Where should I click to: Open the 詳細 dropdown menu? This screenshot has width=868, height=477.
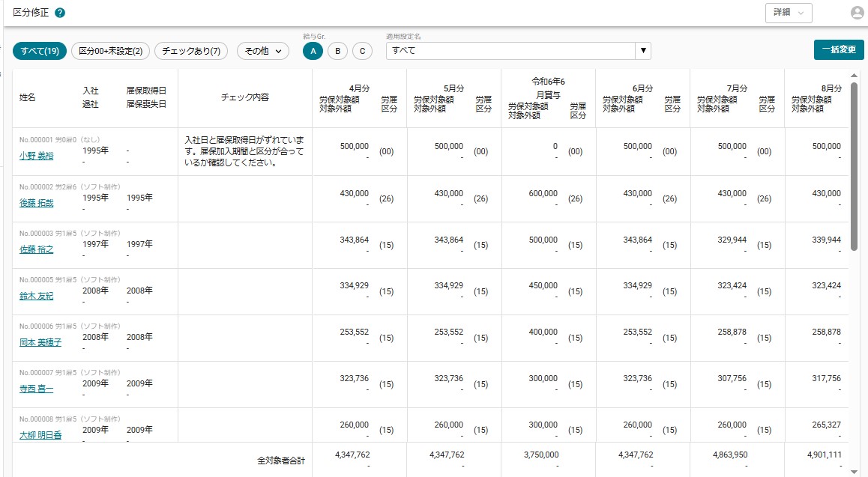coord(789,13)
